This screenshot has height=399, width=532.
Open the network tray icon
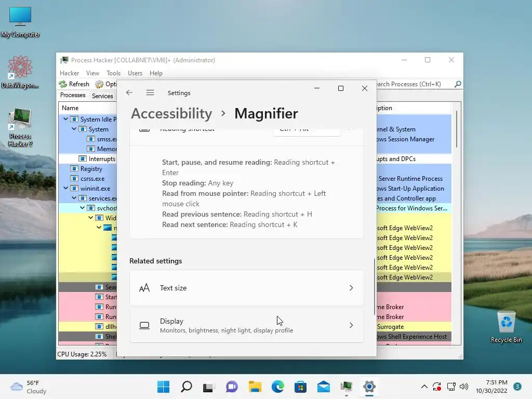coord(451,387)
